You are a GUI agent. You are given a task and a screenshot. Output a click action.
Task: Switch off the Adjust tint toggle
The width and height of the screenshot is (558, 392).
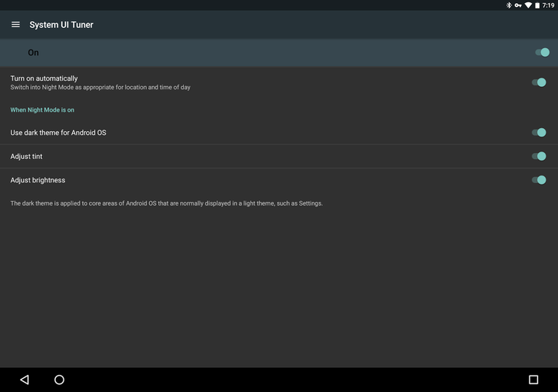[x=539, y=156]
